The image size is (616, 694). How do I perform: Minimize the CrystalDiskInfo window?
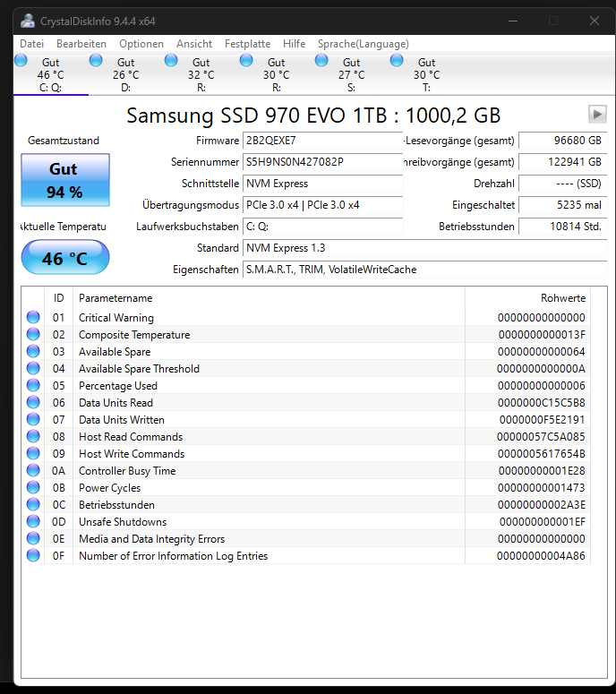tap(513, 21)
